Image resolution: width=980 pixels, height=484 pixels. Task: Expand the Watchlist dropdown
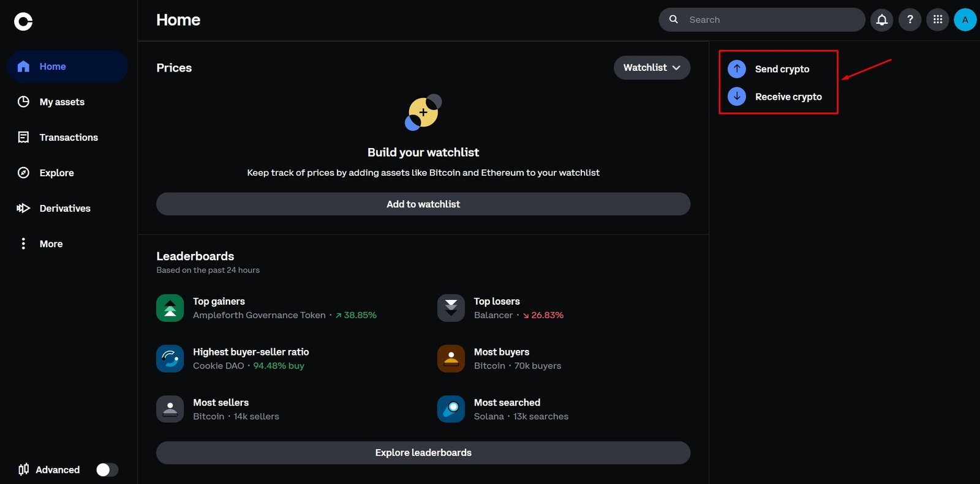coord(652,68)
